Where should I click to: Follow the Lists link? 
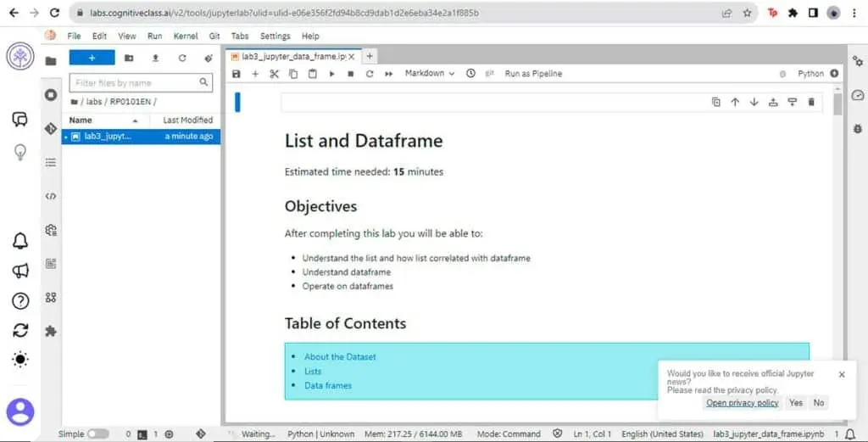coord(313,371)
